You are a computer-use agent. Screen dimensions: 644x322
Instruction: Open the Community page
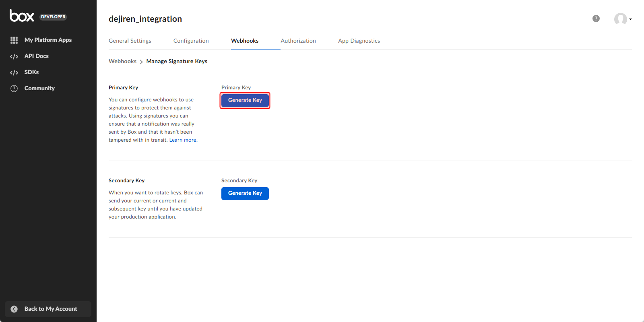tap(39, 88)
